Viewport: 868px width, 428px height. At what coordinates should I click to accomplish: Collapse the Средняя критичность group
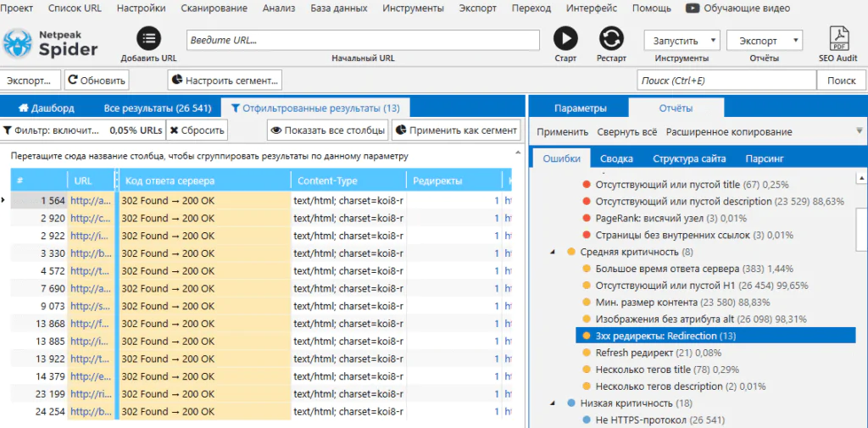click(552, 253)
